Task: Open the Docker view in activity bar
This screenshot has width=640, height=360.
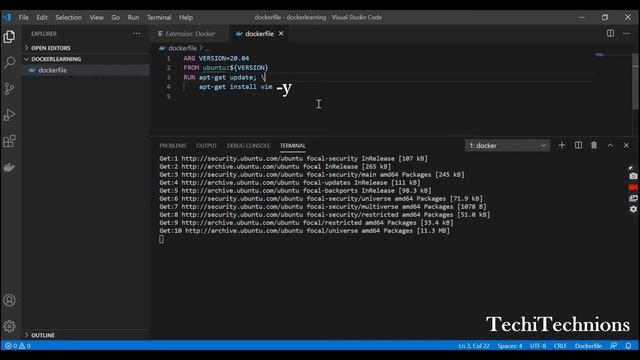Action: point(9,167)
